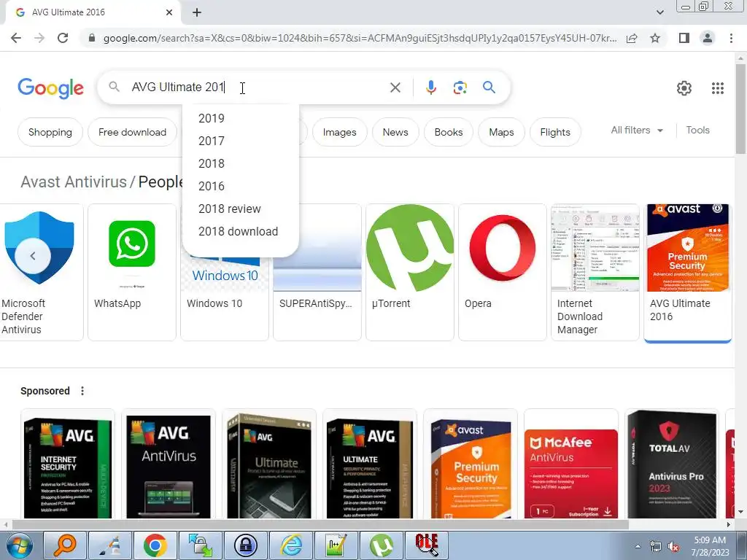Open Internet Download Manager card

coord(595,273)
